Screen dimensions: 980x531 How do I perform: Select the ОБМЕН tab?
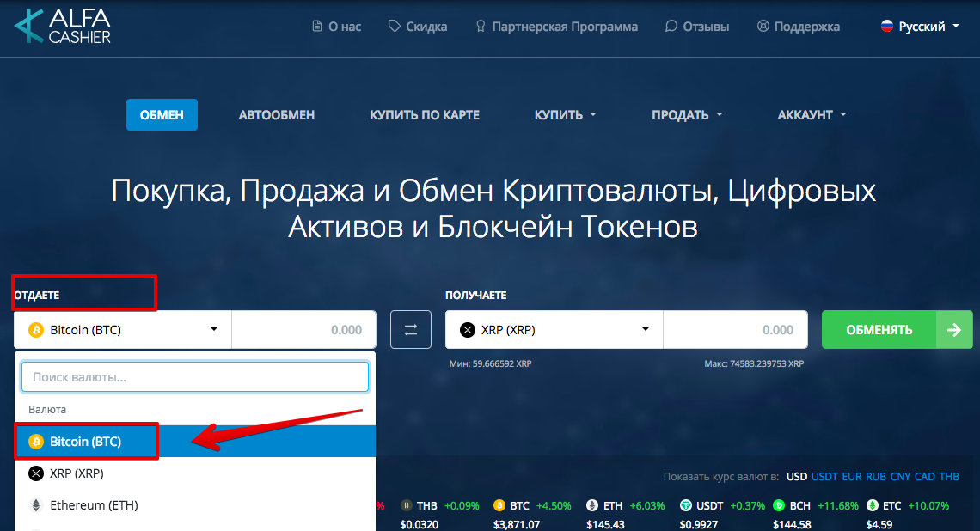[162, 115]
